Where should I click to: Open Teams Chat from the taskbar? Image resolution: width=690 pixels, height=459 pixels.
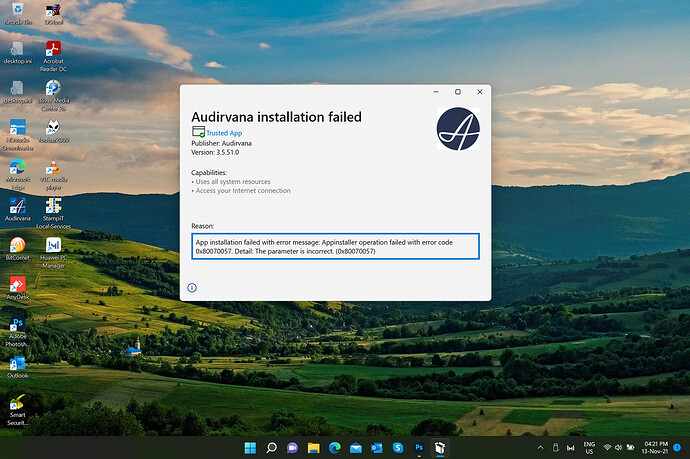point(292,448)
